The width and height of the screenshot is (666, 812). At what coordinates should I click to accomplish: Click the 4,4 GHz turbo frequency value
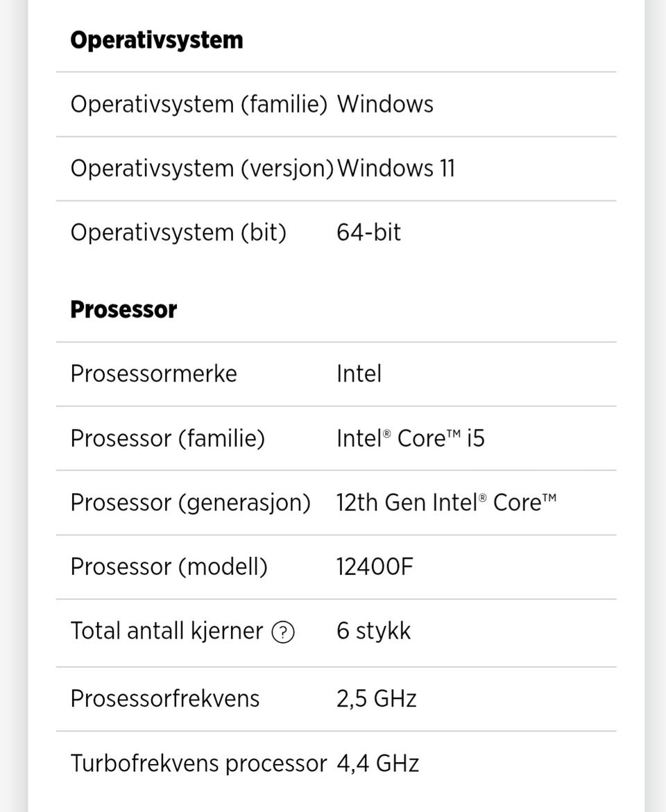coord(377,763)
